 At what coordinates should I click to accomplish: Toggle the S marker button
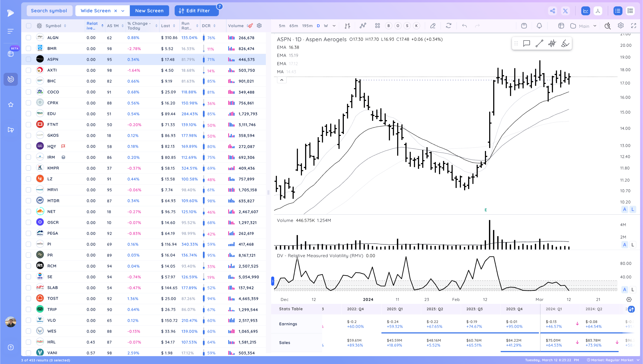pyautogui.click(x=407, y=26)
